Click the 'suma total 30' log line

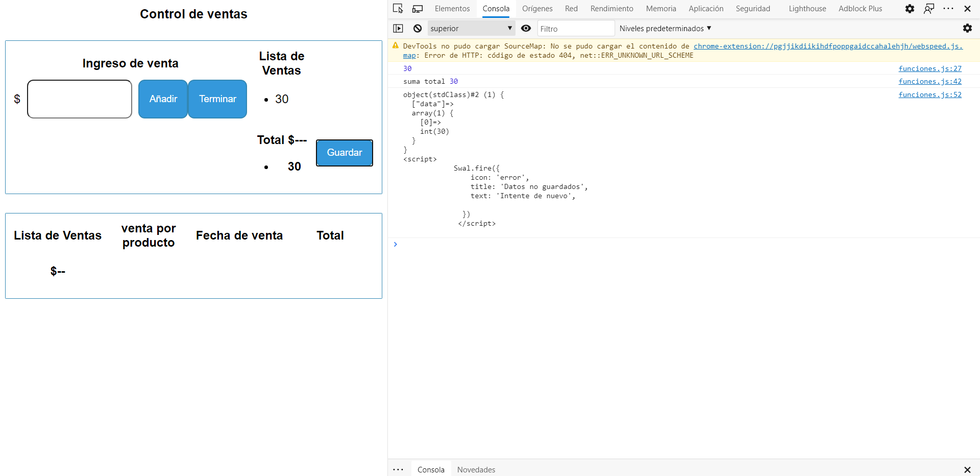coord(430,81)
